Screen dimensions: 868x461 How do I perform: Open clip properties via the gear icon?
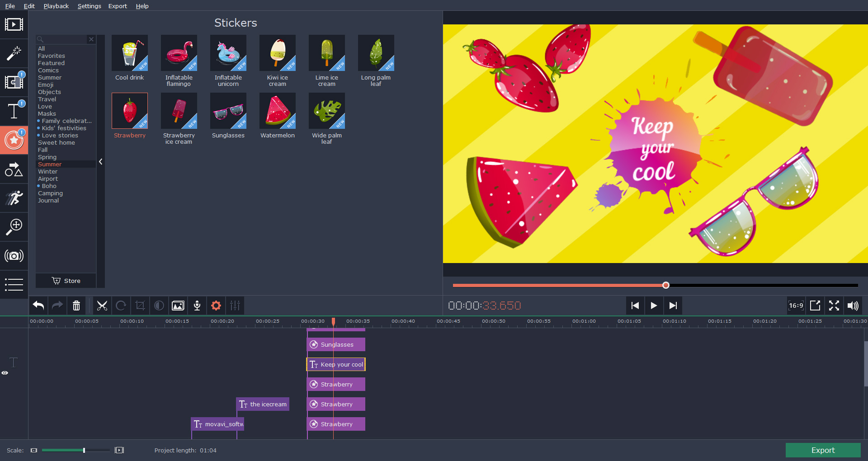click(x=216, y=306)
